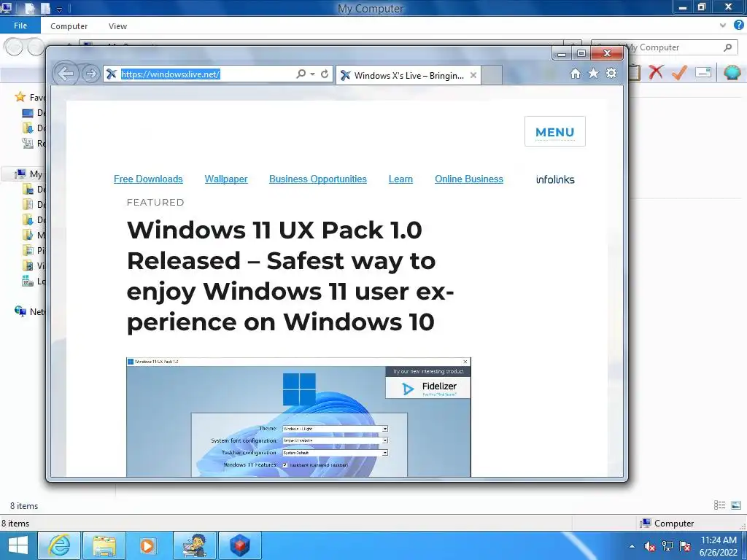Switch Explorer to the large thumbnails view icon

click(736, 505)
